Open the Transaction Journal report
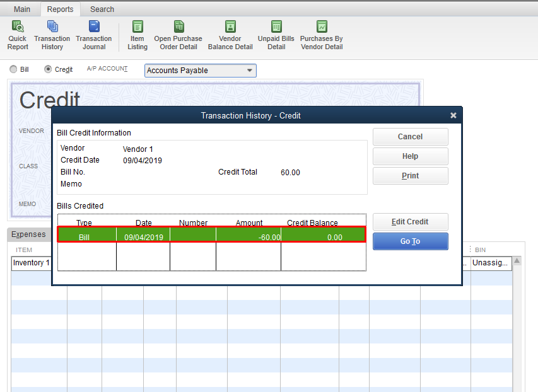 [93, 35]
